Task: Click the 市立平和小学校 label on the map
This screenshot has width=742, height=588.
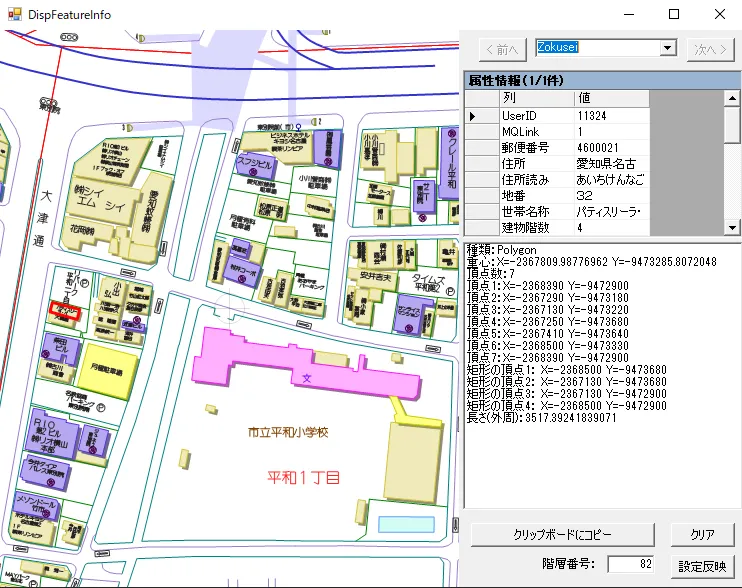Action: point(289,432)
